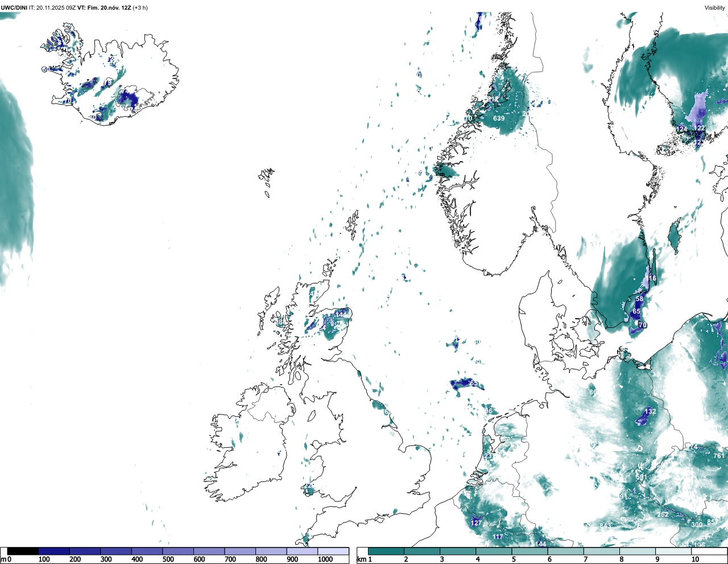The image size is (728, 564).
Task: Click the 9–10 km palest legend swatch
Action: pos(673,551)
